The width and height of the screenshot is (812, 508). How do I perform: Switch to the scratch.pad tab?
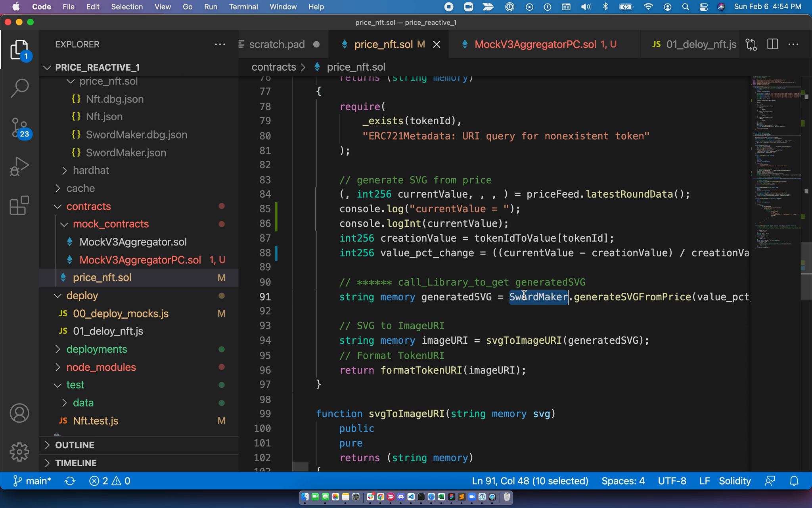coord(284,44)
